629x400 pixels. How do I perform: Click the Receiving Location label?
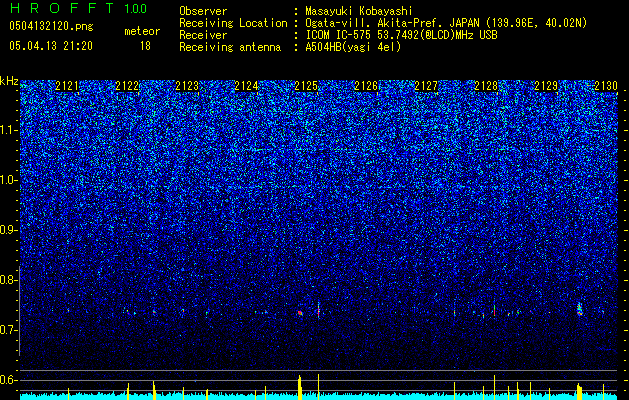point(233,23)
